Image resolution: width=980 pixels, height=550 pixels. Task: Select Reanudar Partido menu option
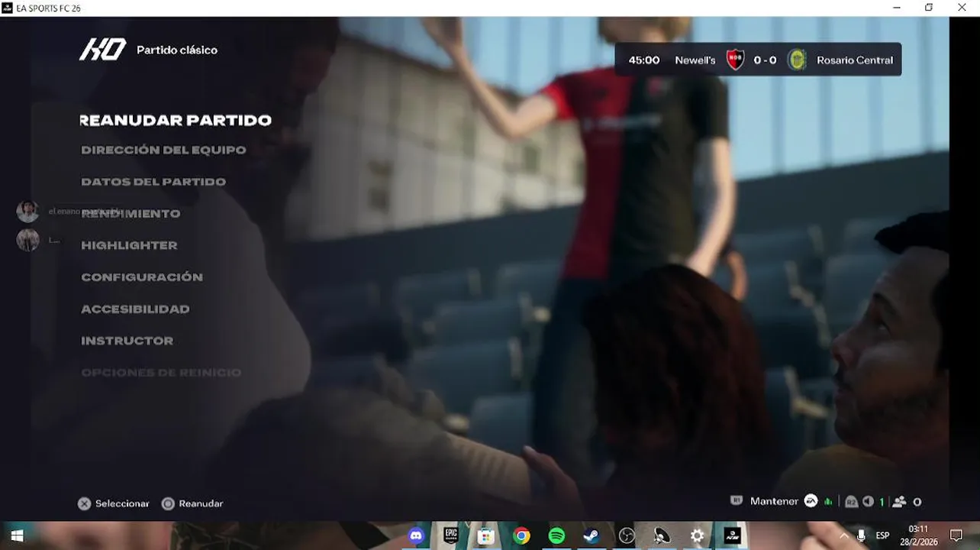pyautogui.click(x=176, y=120)
